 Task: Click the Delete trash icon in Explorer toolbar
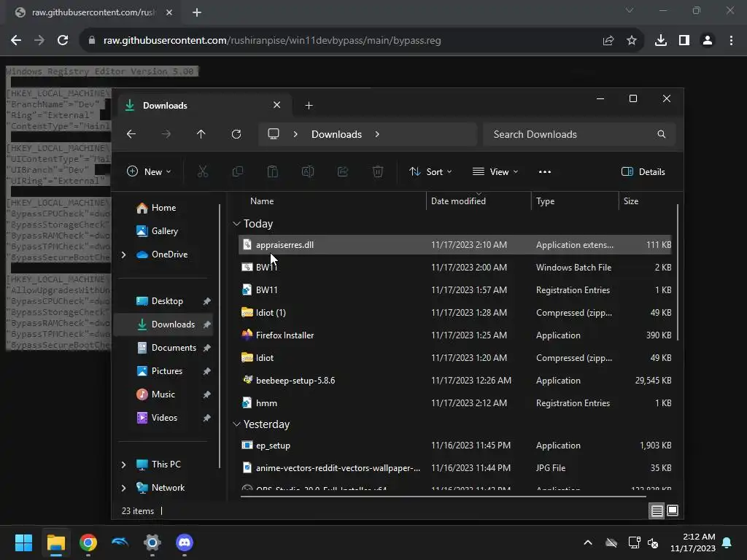pyautogui.click(x=378, y=172)
